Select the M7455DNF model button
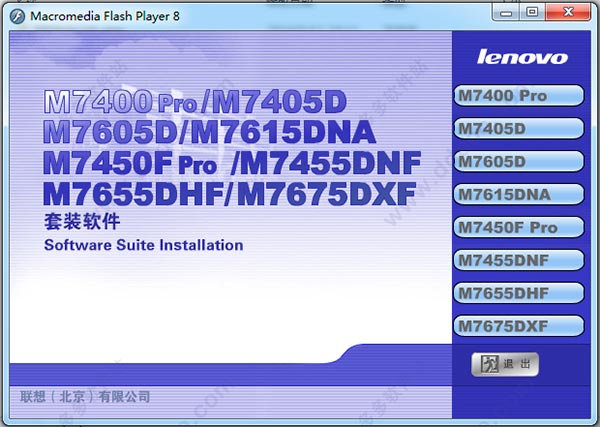600x427 pixels. [x=519, y=260]
